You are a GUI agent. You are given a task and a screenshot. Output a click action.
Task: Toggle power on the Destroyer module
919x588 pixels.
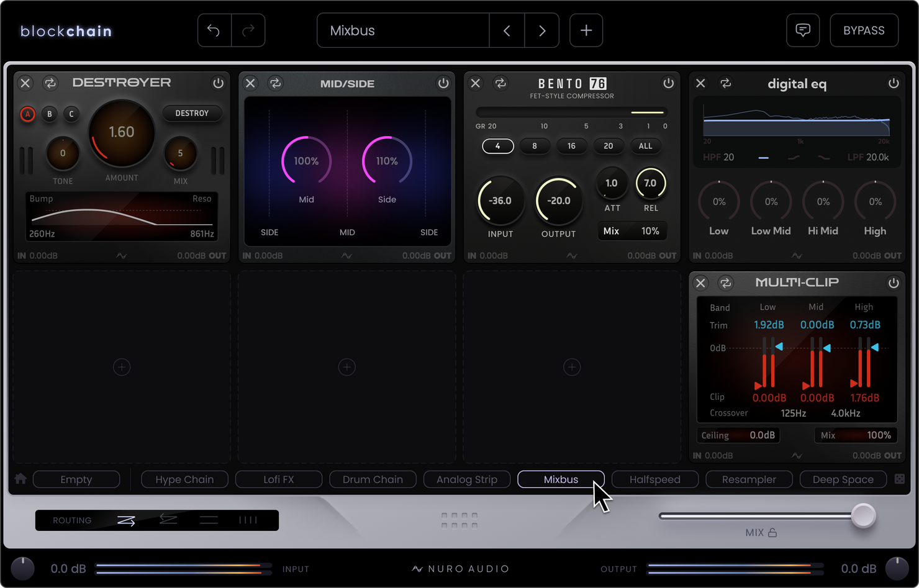pyautogui.click(x=218, y=83)
